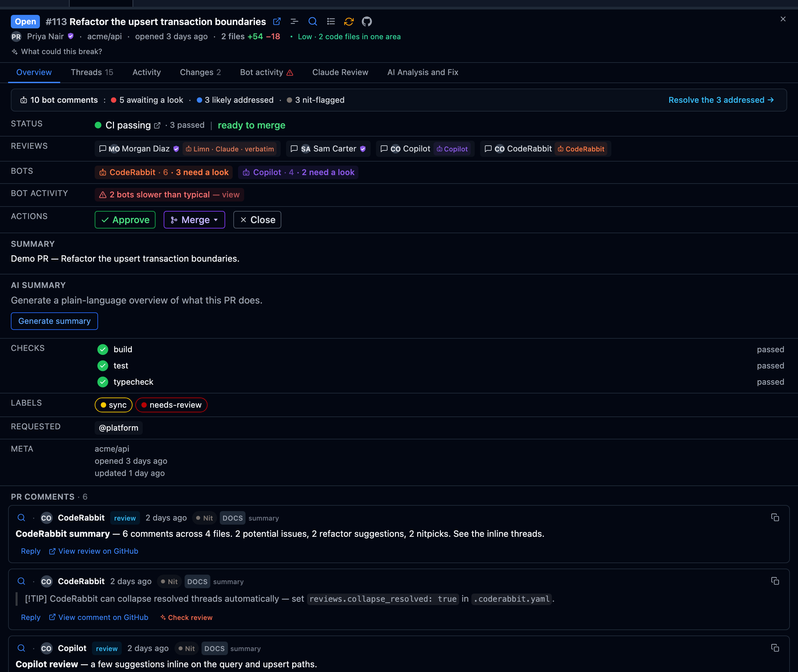Copy the CodeRabbit summary comment
This screenshot has width=798, height=672.
[775, 517]
